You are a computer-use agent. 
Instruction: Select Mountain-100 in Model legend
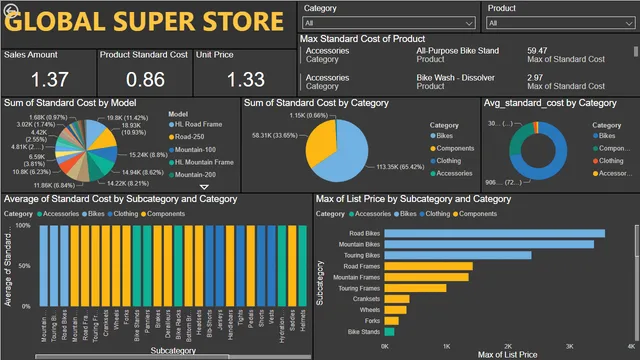click(192, 149)
